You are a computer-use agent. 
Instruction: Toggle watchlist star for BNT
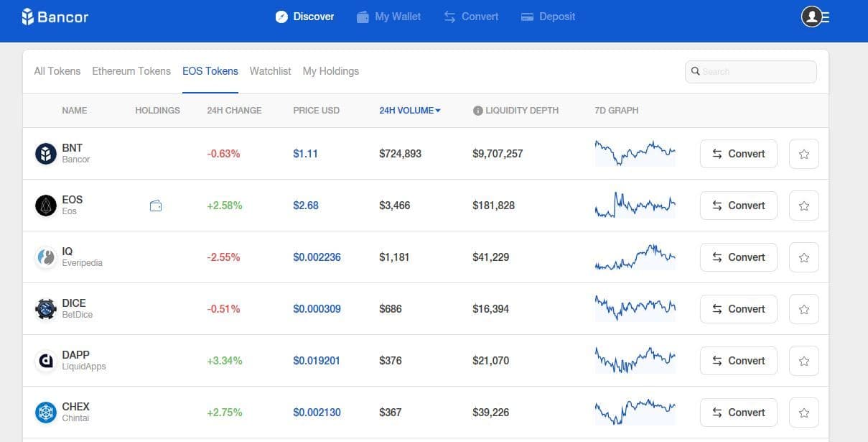pyautogui.click(x=803, y=154)
